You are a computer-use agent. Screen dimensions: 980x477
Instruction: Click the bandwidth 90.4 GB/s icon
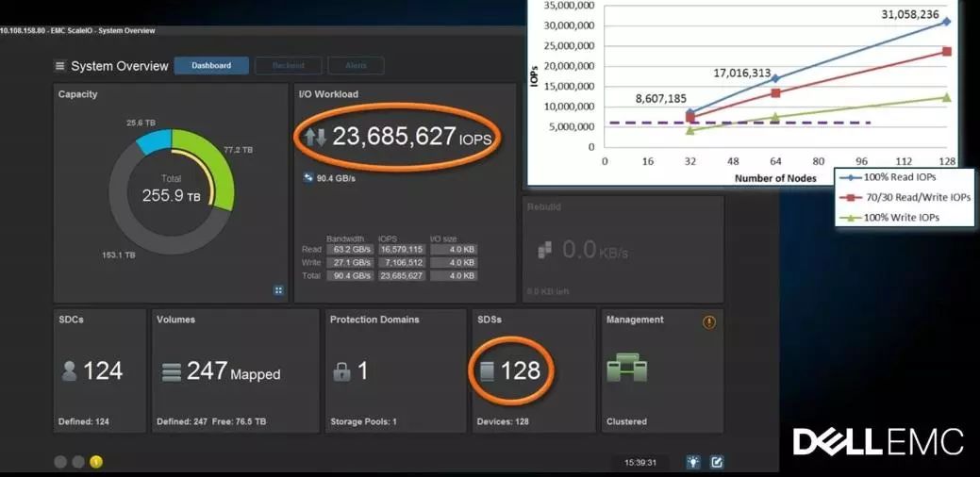308,177
